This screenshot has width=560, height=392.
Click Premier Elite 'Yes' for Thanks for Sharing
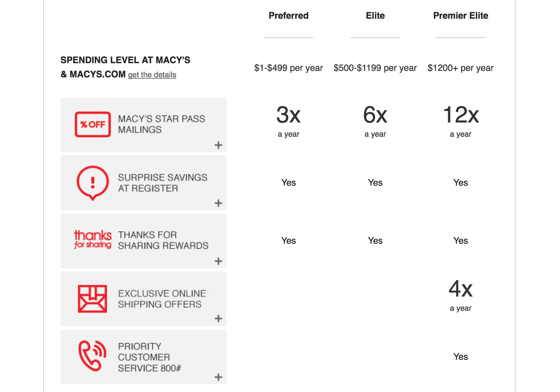coord(461,241)
